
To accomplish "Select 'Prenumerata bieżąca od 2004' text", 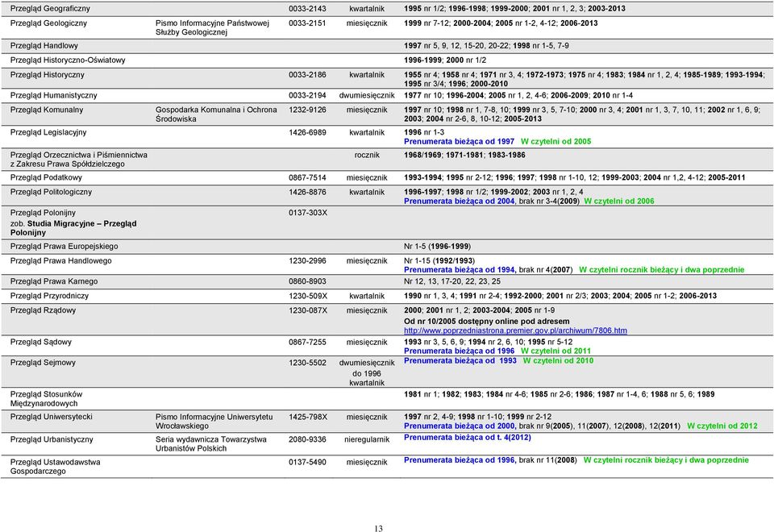I will pos(459,202).
